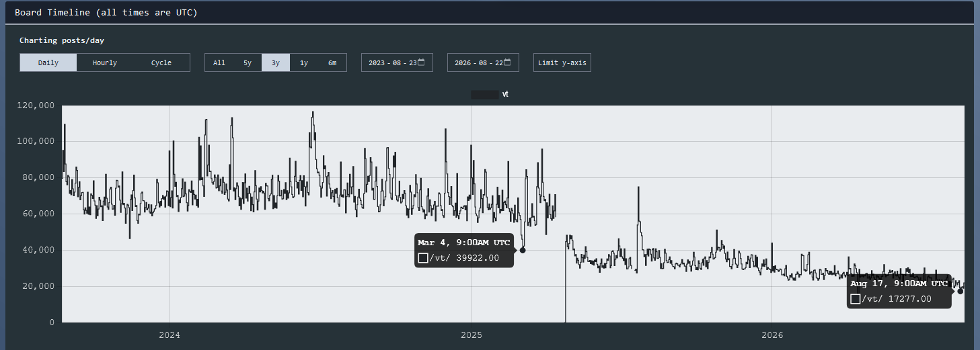This screenshot has width=980, height=350.
Task: Click the Aug 17 data point marker
Action: pyautogui.click(x=960, y=291)
